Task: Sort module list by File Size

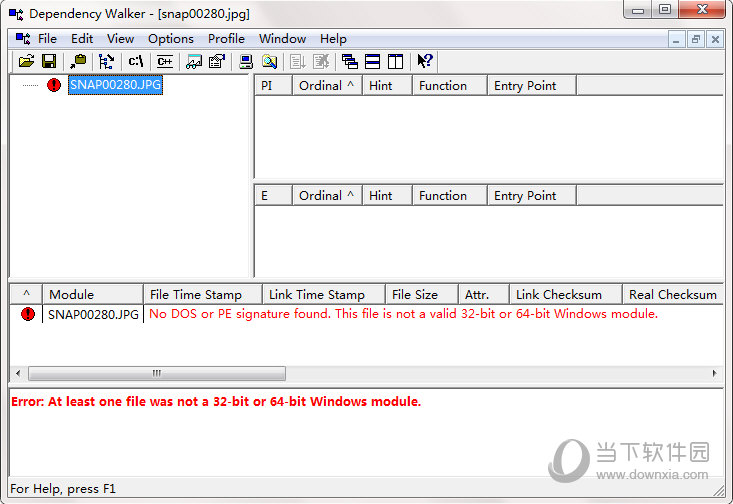Action: click(422, 294)
